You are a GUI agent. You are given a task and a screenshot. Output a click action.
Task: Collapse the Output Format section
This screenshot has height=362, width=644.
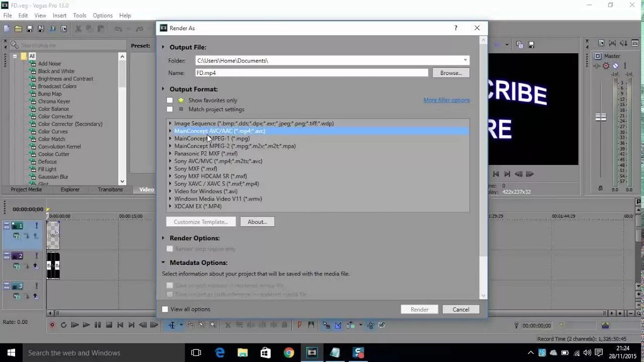pyautogui.click(x=163, y=89)
